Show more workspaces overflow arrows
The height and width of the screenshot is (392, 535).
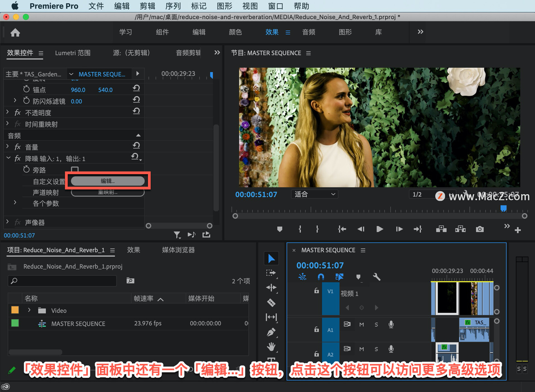[x=420, y=32]
